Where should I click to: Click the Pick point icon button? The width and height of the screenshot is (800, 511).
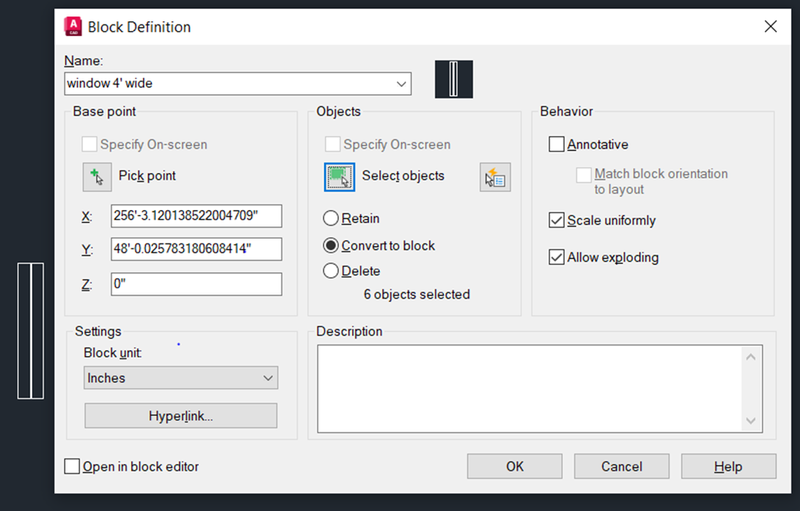pyautogui.click(x=97, y=177)
